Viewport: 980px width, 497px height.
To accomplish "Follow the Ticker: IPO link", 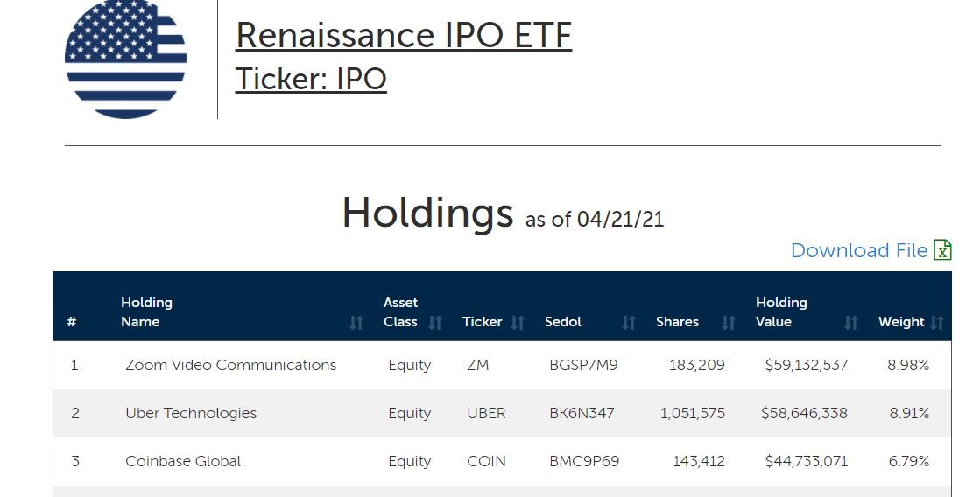I will click(311, 79).
